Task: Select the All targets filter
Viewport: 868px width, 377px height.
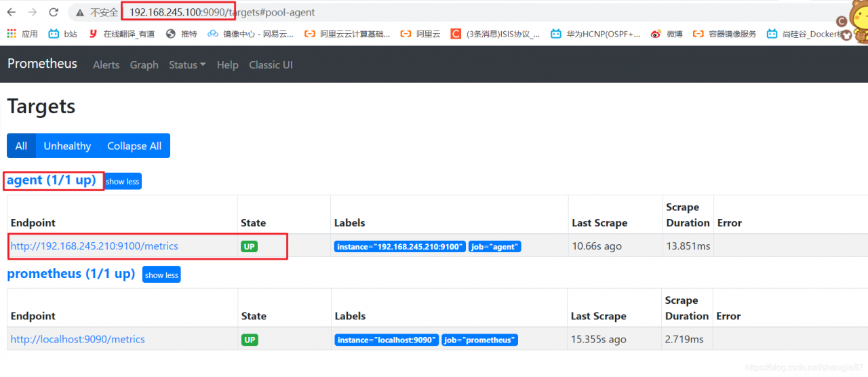Action: (21, 146)
